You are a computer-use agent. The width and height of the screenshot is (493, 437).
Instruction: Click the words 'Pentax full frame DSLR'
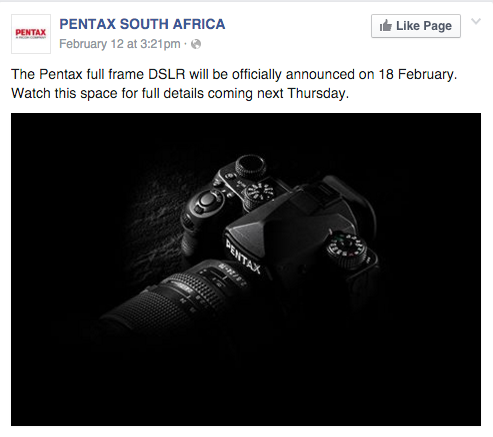pos(112,74)
